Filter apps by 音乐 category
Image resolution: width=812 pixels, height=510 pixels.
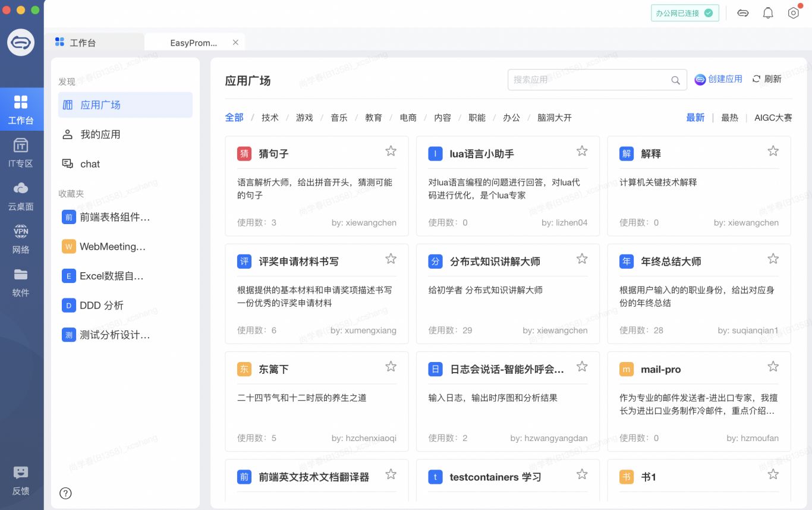click(x=339, y=117)
